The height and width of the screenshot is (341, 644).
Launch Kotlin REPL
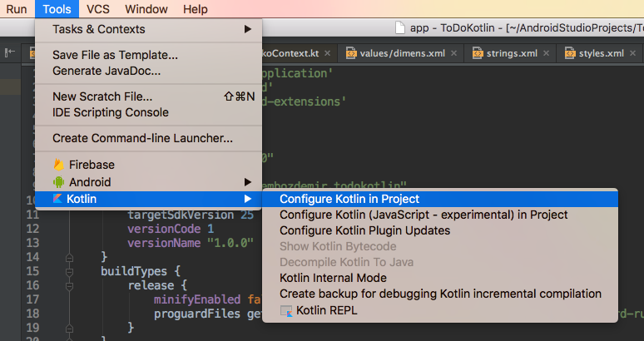click(440, 310)
